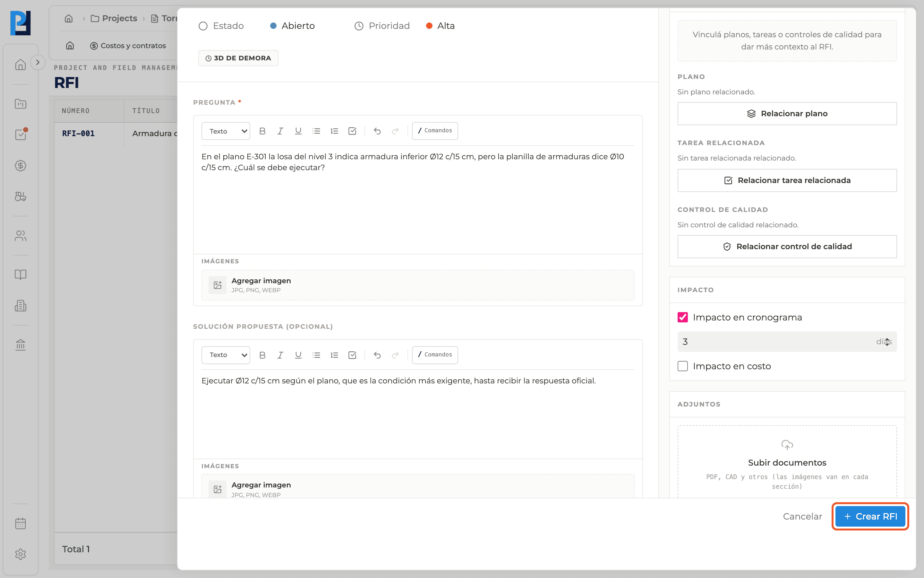Open the sidebar machinery tractor icon
Image resolution: width=924 pixels, height=578 pixels.
[x=21, y=197]
